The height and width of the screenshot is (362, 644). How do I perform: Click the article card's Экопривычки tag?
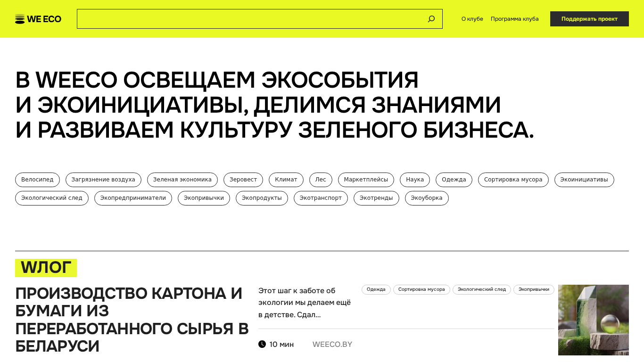click(x=534, y=289)
